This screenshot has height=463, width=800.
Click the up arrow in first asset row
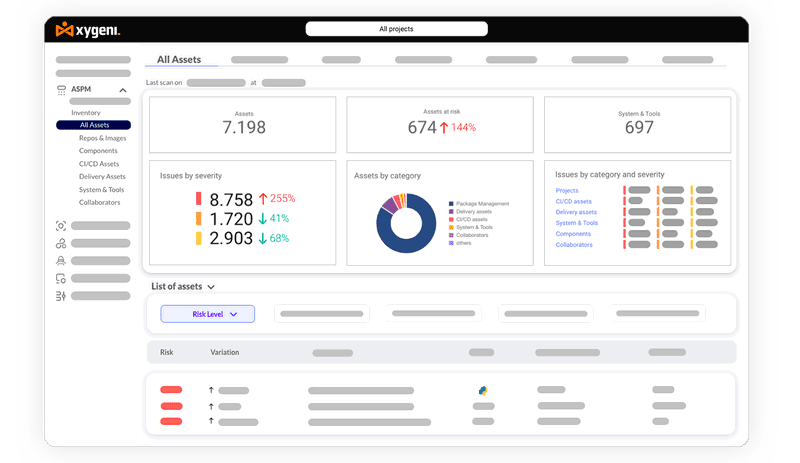pos(211,390)
